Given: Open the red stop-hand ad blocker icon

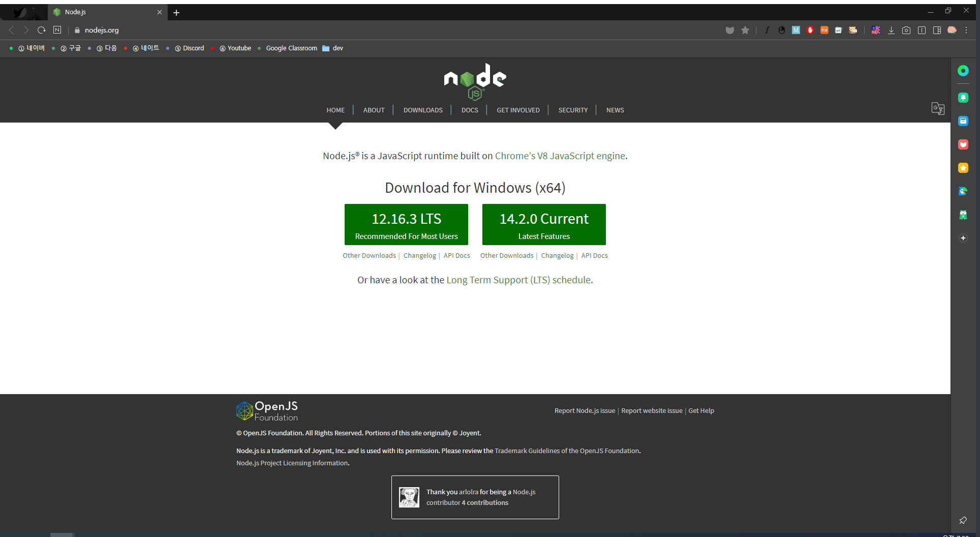Looking at the screenshot, I should [x=810, y=31].
